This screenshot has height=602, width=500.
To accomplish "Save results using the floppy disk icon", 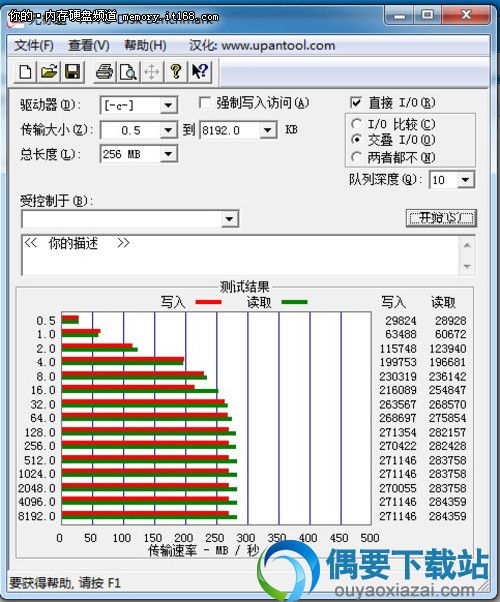I will click(73, 71).
